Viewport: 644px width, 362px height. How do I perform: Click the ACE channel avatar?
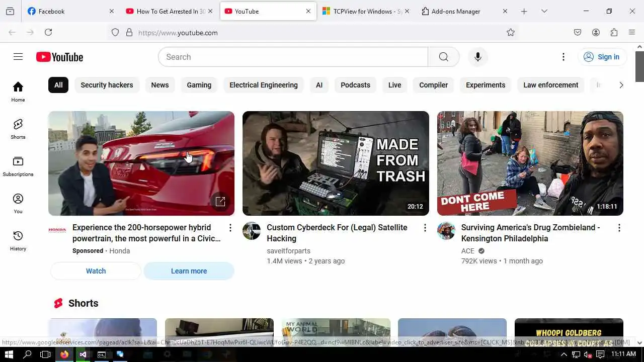click(x=446, y=231)
